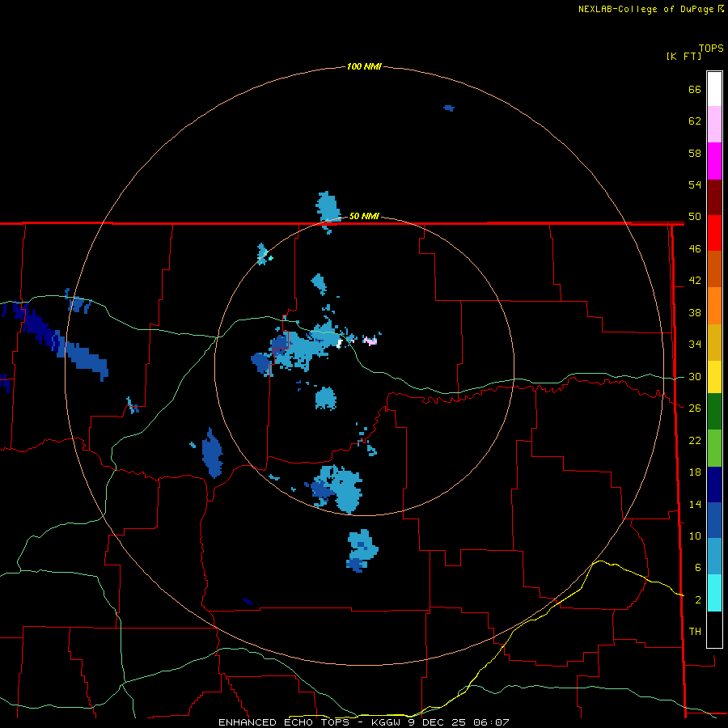
Task: Click the TH legend label
Action: pyautogui.click(x=695, y=631)
